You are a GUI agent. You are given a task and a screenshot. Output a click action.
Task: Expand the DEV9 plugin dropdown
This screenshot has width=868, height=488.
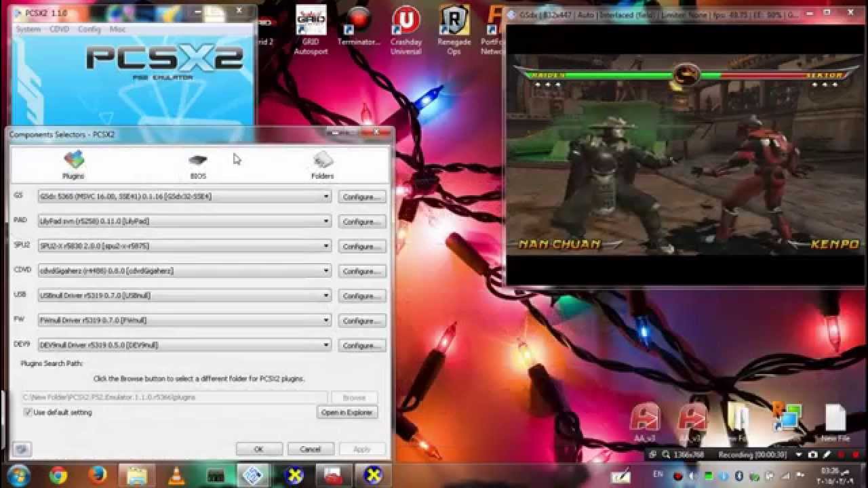pyautogui.click(x=326, y=345)
